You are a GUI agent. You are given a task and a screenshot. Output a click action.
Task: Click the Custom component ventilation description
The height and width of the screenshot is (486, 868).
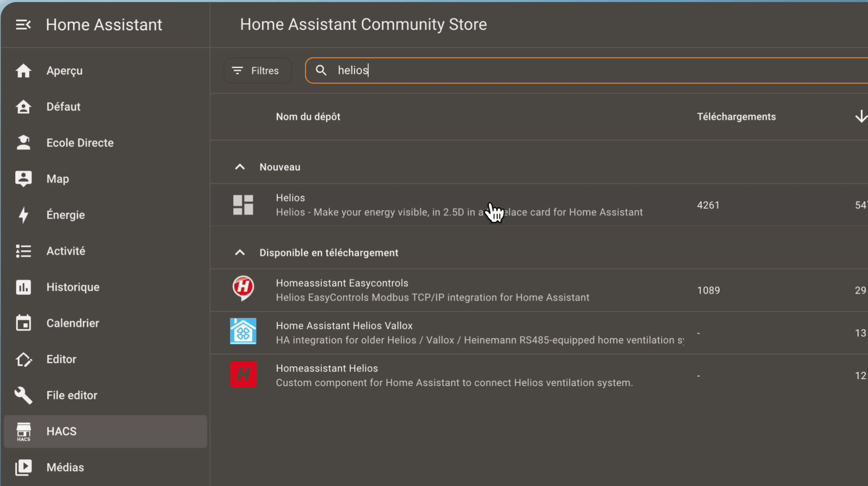pos(454,383)
